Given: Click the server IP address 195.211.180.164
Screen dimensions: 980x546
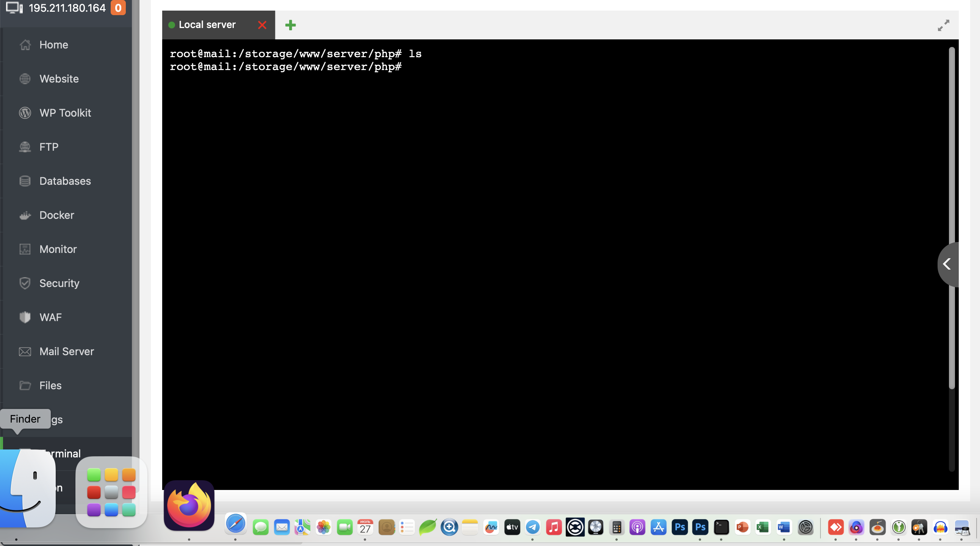Looking at the screenshot, I should click(67, 8).
